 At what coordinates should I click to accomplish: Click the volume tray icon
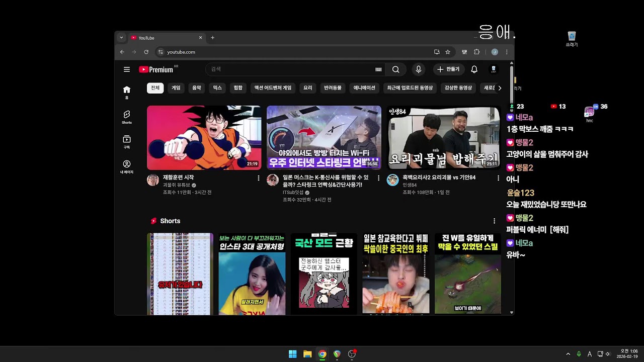(608, 354)
